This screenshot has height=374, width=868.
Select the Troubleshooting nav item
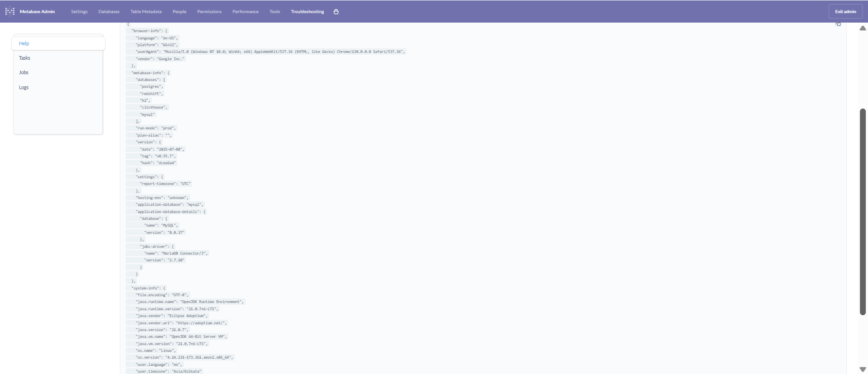pos(307,12)
